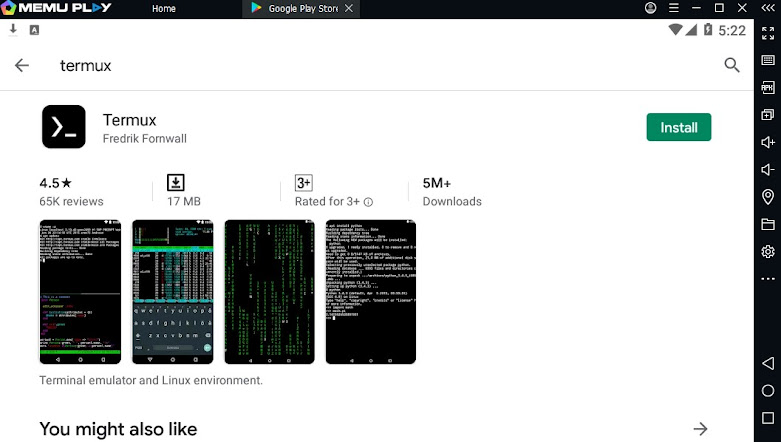Open fourth screenshot with python install
781x442 pixels.
[371, 292]
